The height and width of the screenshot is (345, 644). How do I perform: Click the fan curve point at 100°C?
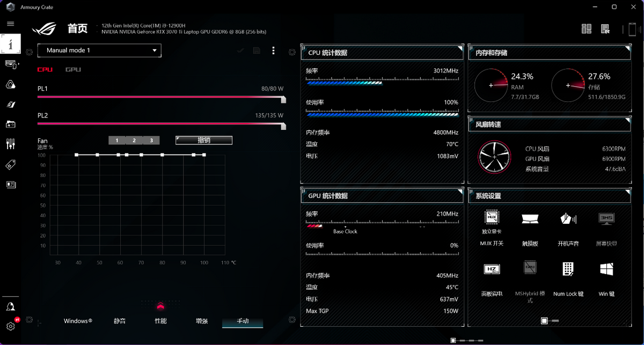(204, 155)
